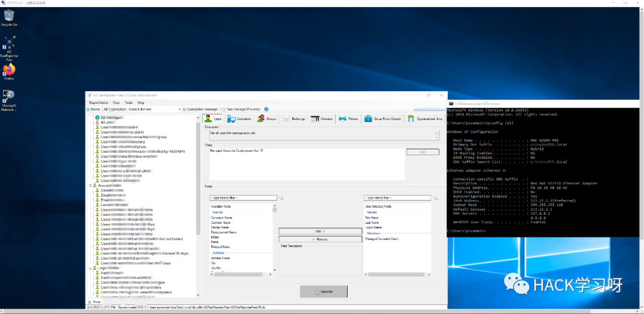Select Distinguished Name in Available Fields
Viewport: 644px width, 314px height.
coord(224,232)
